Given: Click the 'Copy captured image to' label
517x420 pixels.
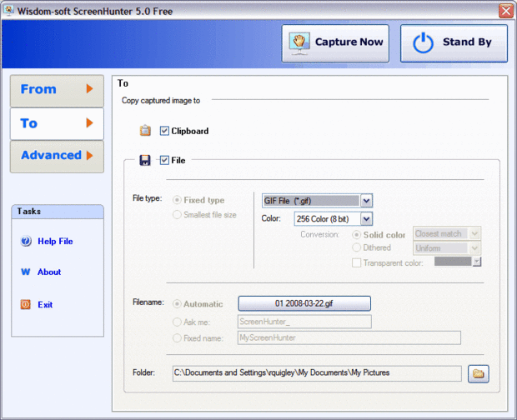Looking at the screenshot, I should click(x=161, y=101).
